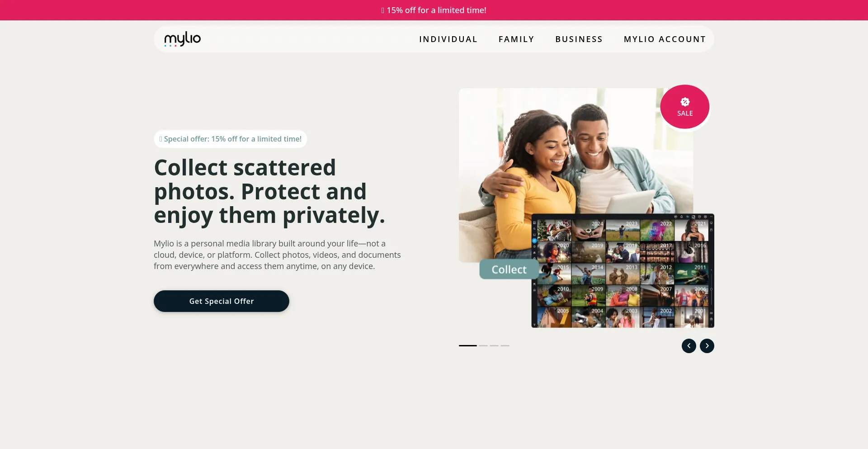This screenshot has height=449, width=868.
Task: Select the third carousel slide indicator
Action: pyautogui.click(x=494, y=345)
